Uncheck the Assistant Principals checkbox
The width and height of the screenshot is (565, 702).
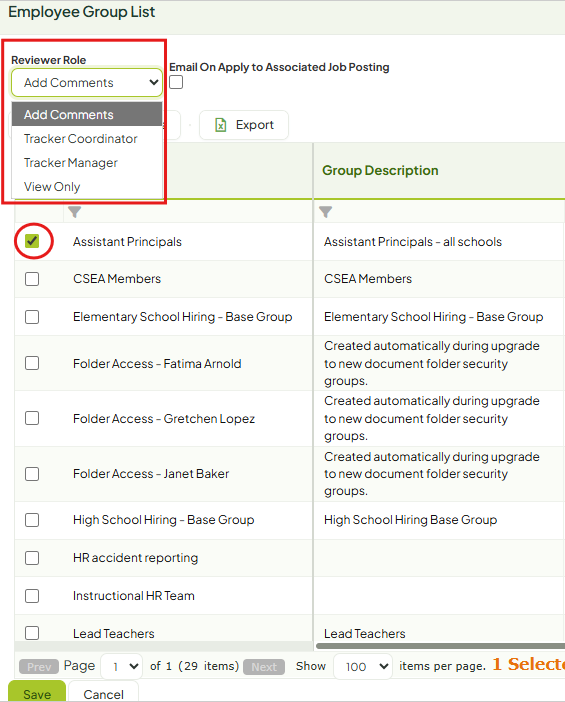pos(32,241)
